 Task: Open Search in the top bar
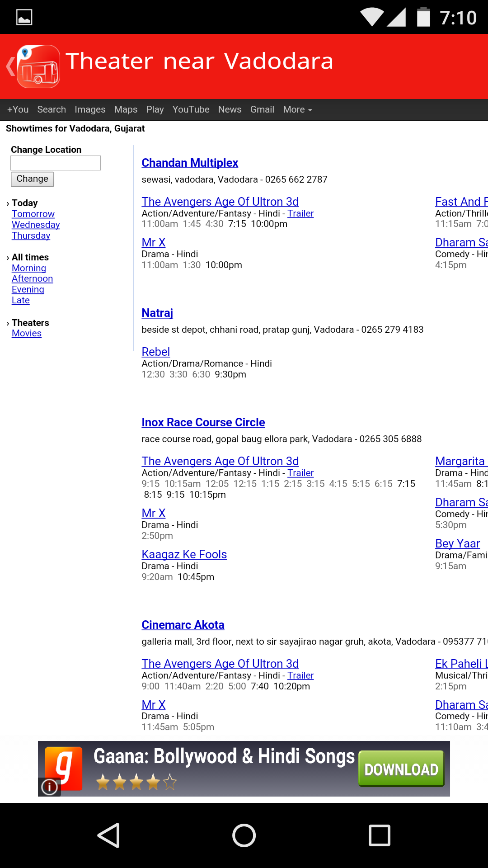click(x=52, y=109)
